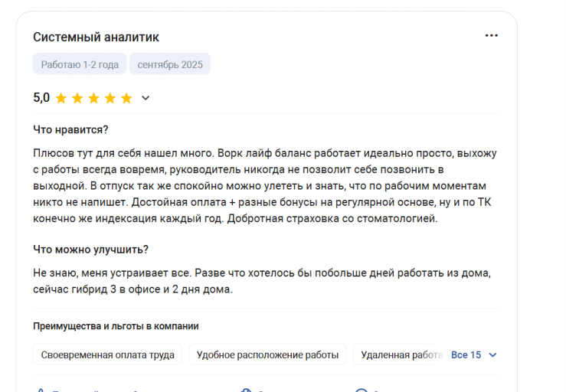
Task: Click the first rating star
Action: (x=61, y=98)
